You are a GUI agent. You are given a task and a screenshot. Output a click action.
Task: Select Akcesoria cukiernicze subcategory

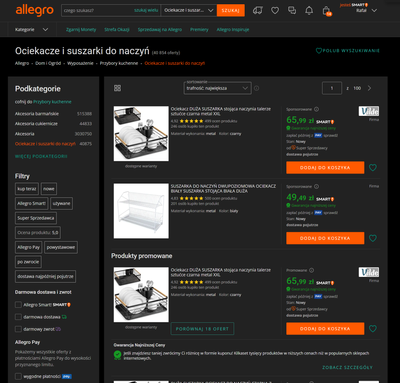point(36,124)
